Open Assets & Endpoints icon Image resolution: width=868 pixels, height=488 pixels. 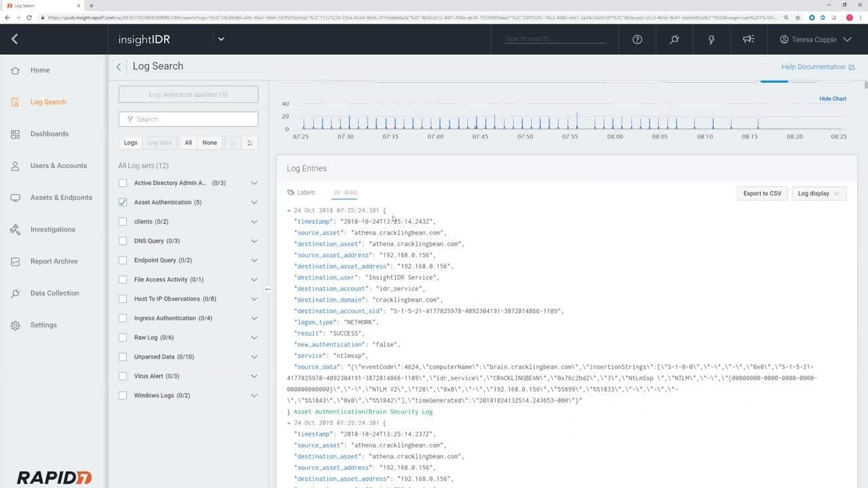[x=15, y=198]
